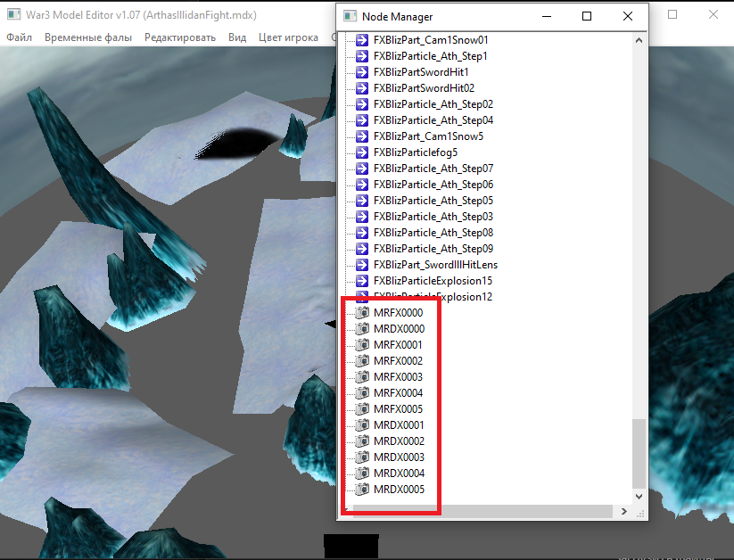Click the arrow icon of FXBlizParticle_Ath_Step1
The image size is (734, 560).
(x=362, y=56)
